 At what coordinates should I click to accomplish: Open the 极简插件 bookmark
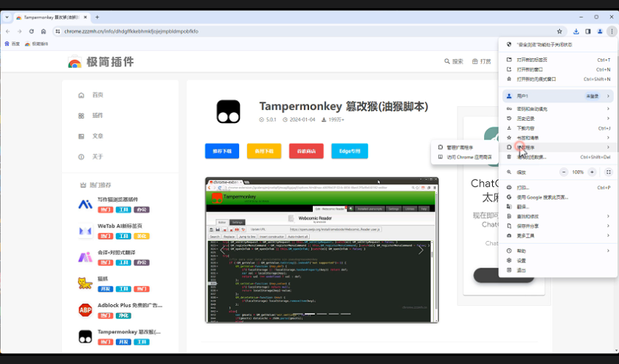(36, 43)
